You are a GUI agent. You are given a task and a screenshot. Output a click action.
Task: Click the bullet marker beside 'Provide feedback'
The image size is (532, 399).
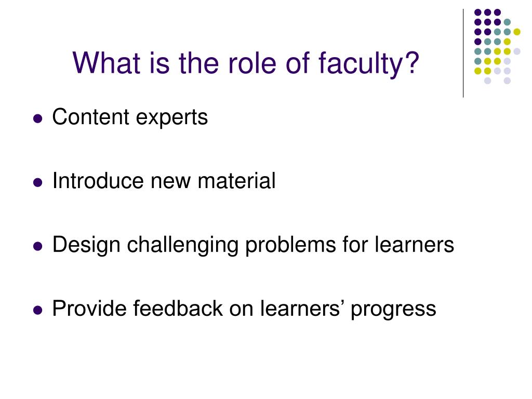[37, 310]
